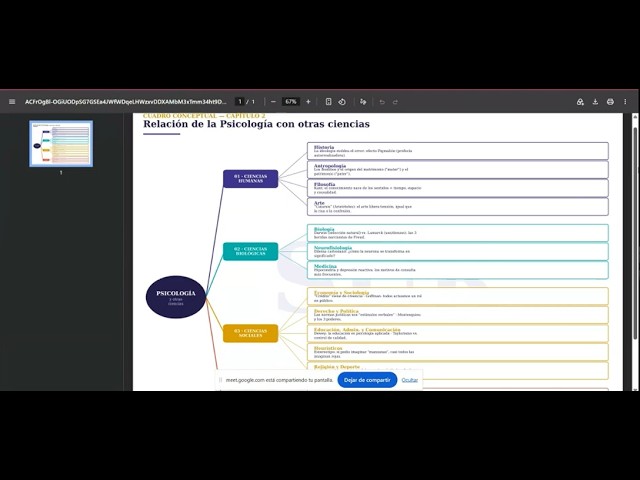
Task: Click the fit to page icon
Action: 328,102
